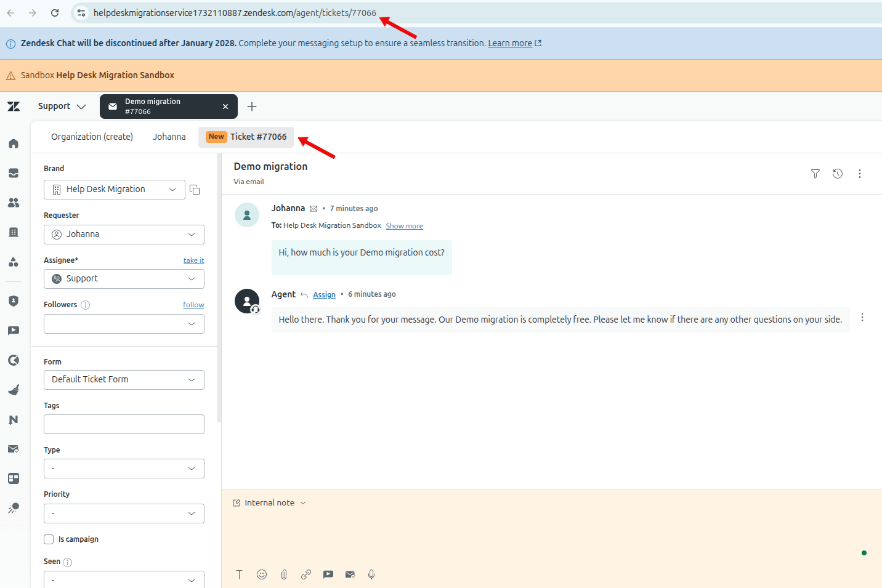Image resolution: width=882 pixels, height=588 pixels.
Task: Click 'Hi, how much is your Demo migration cost?'
Action: (362, 252)
